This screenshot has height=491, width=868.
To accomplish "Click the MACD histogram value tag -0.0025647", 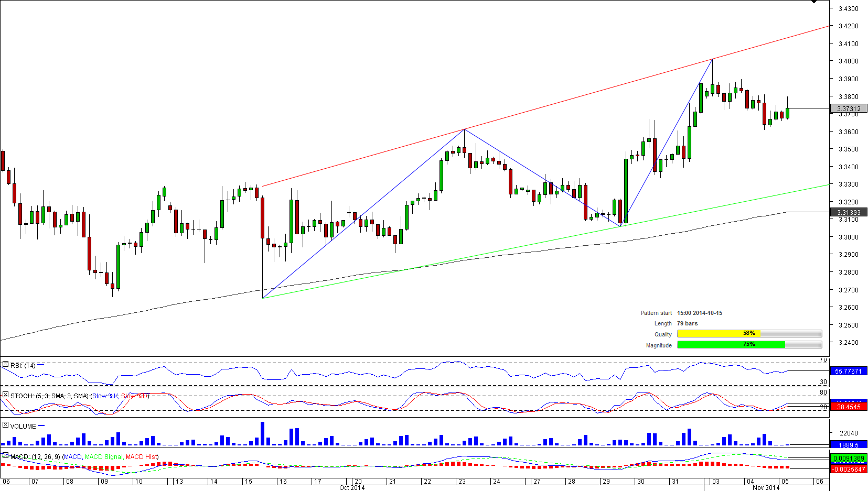I will (849, 469).
